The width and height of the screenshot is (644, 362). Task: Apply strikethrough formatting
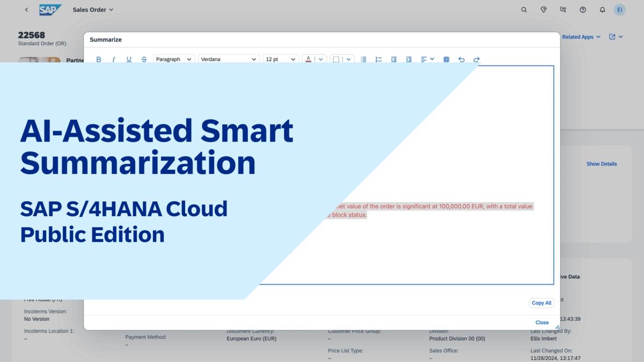pos(144,59)
